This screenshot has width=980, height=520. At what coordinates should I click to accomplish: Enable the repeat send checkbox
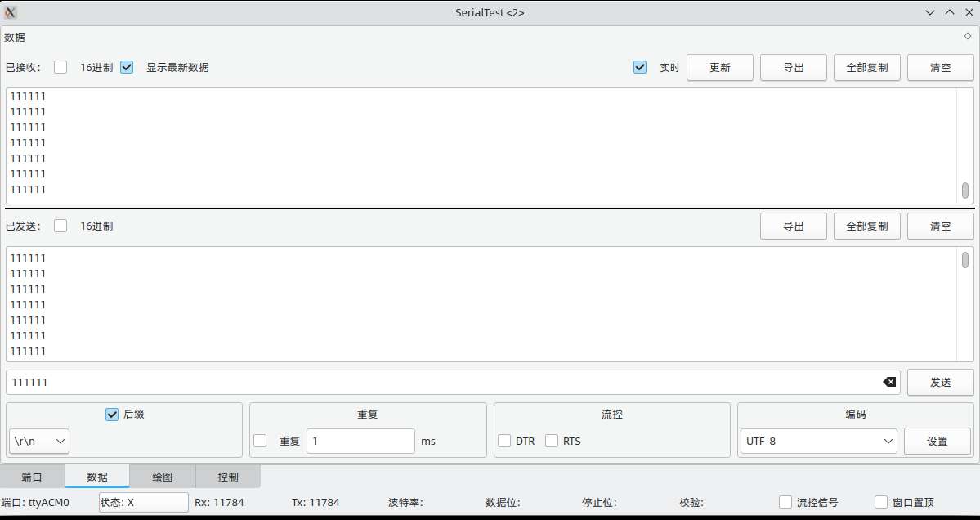point(260,441)
